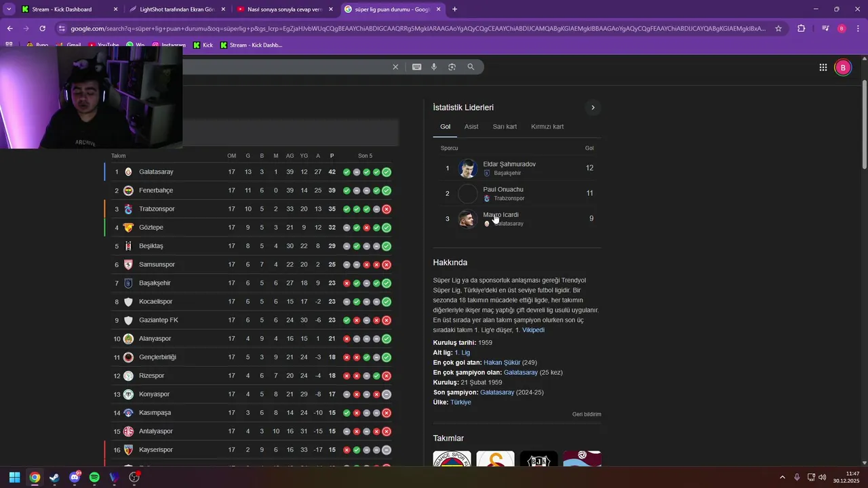Expand İstatistik Liderleri with arrow

(x=593, y=108)
